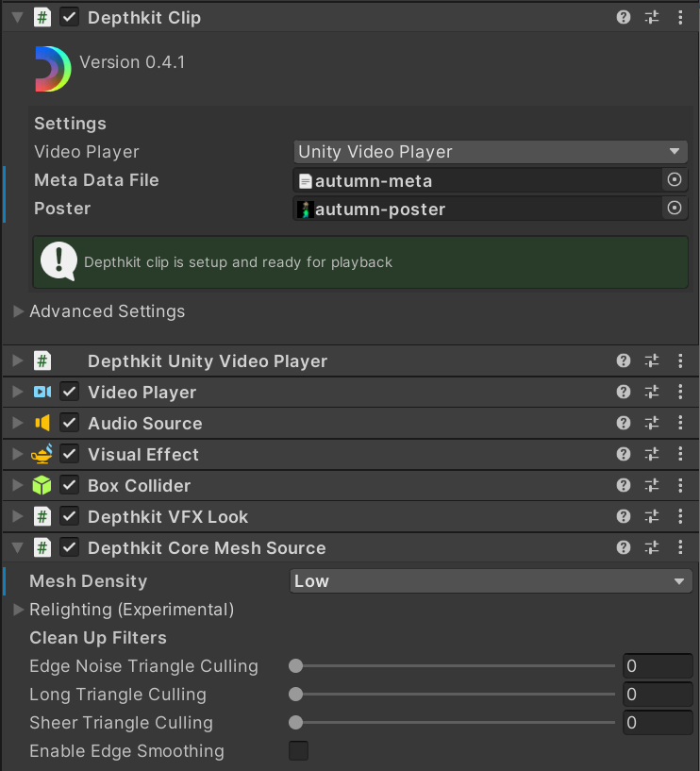Open the Video Player type dropdown
Image resolution: width=700 pixels, height=771 pixels.
[490, 152]
